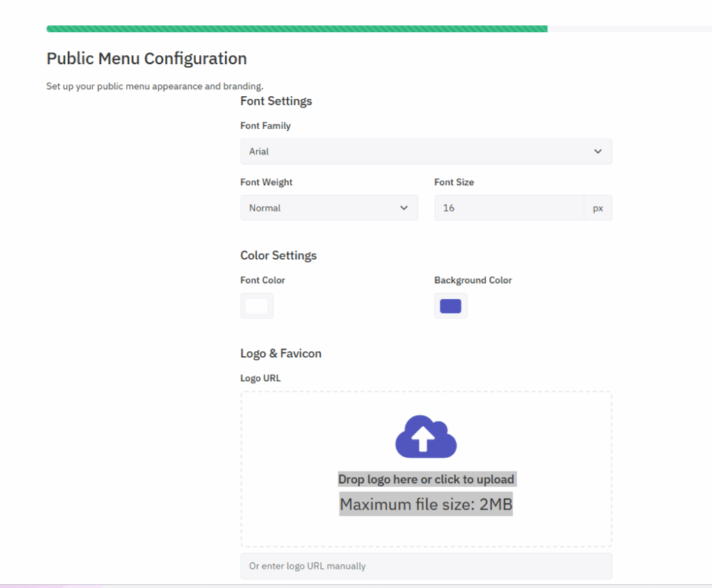Image resolution: width=712 pixels, height=588 pixels.
Task: Open the blue Background Color swatch
Action: pos(451,306)
